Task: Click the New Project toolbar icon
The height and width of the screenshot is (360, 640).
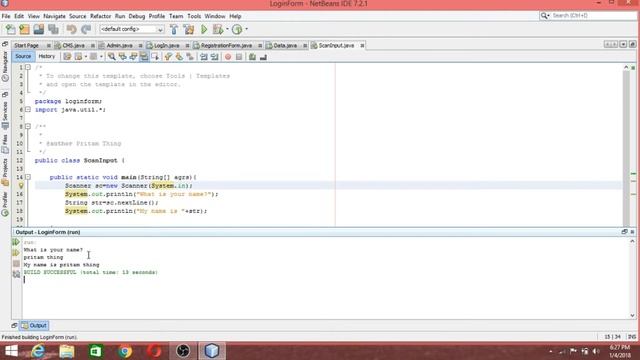Action: [x=24, y=29]
